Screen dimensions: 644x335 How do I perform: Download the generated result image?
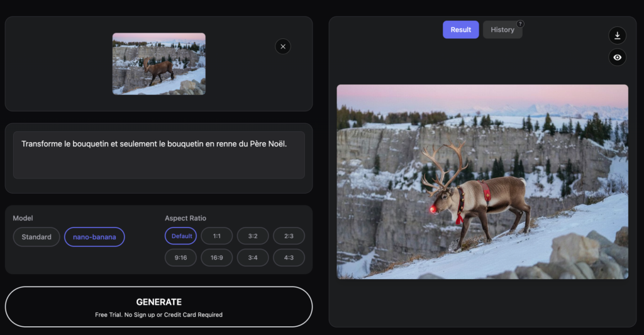pos(617,35)
